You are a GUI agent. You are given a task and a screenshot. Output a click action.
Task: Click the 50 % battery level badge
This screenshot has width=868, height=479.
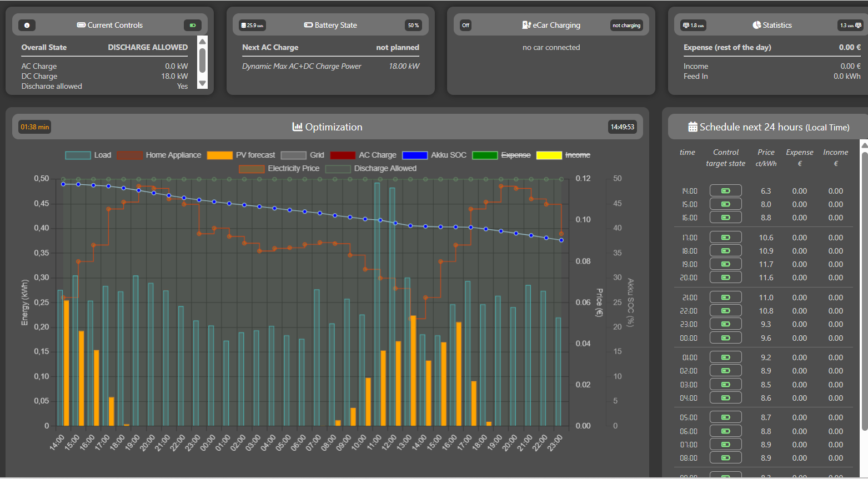coord(413,26)
